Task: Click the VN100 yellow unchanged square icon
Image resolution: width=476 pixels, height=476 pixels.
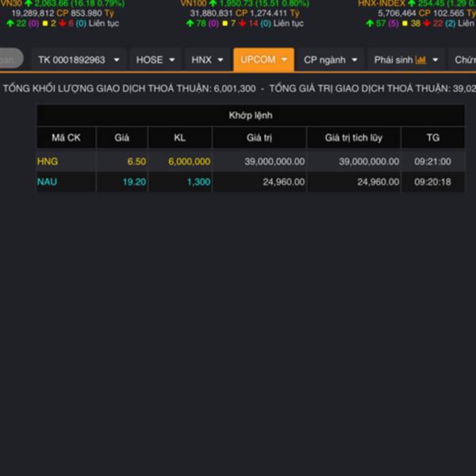Action: [225, 23]
